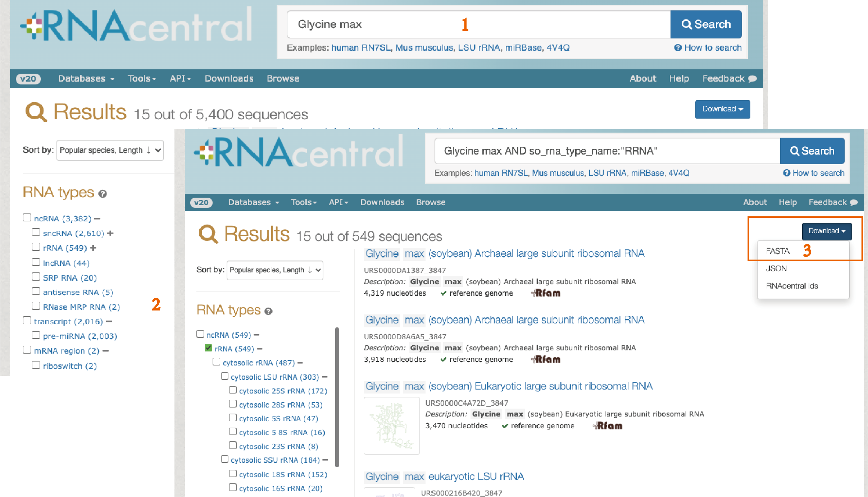868x497 pixels.
Task: Open the Sort by dropdown in the back window
Action: point(110,150)
